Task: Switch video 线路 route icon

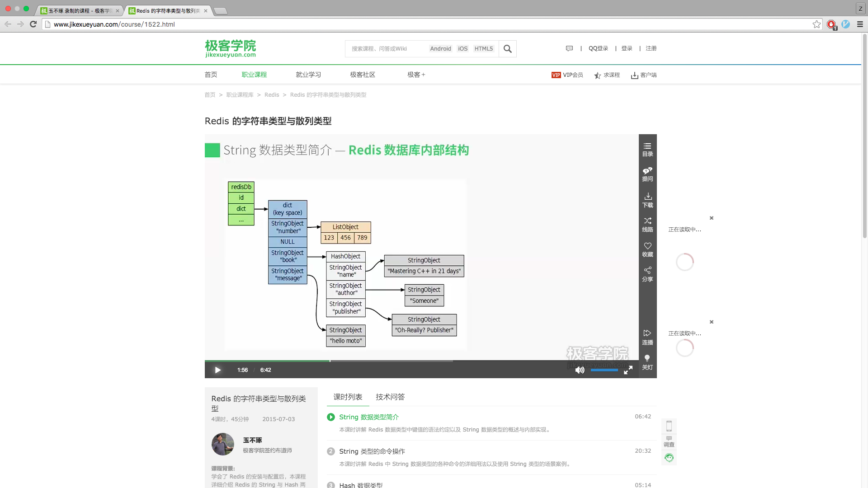Action: (x=647, y=224)
